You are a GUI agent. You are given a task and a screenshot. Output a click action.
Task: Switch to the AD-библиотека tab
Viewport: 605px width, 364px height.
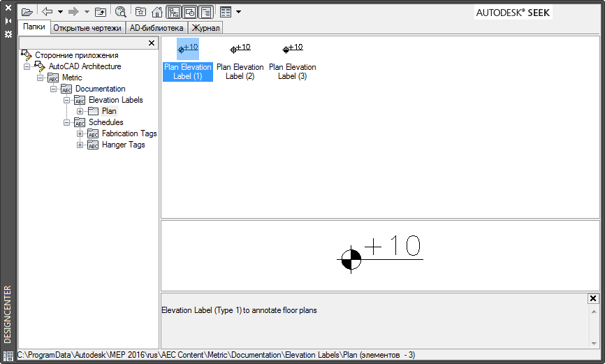tap(156, 28)
